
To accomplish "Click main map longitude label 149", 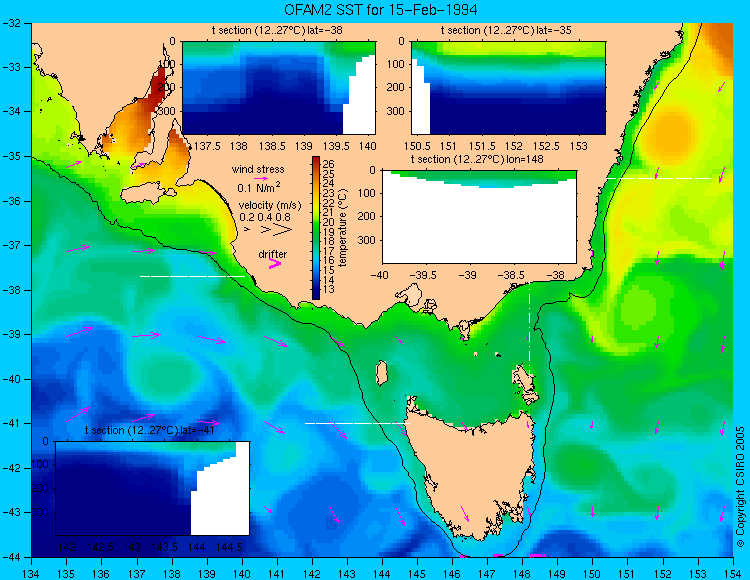I will tap(558, 573).
